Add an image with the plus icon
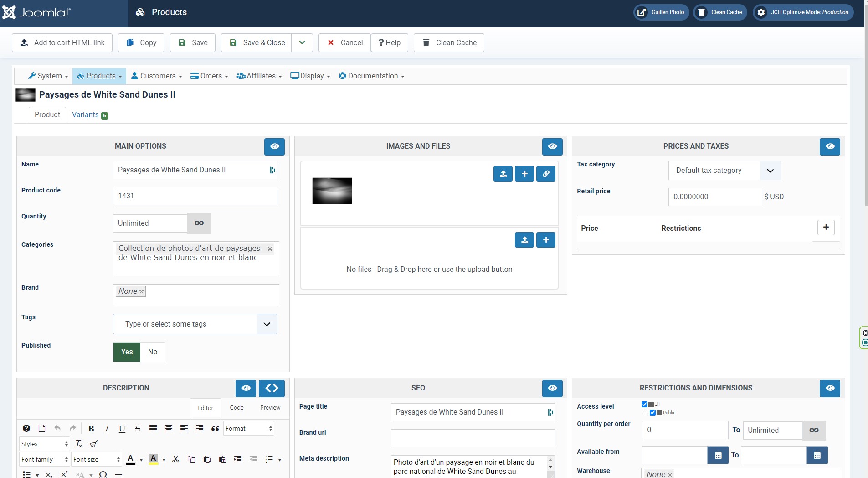 524,174
